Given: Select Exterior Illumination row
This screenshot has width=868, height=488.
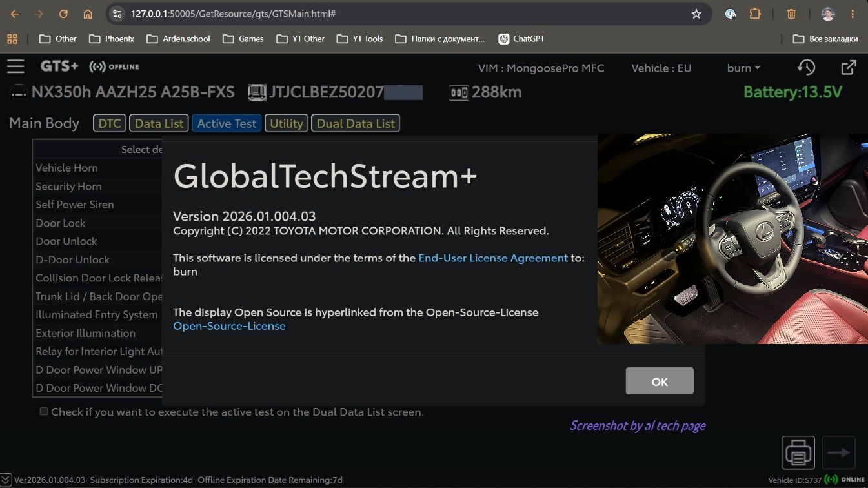Looking at the screenshot, I should [98, 333].
